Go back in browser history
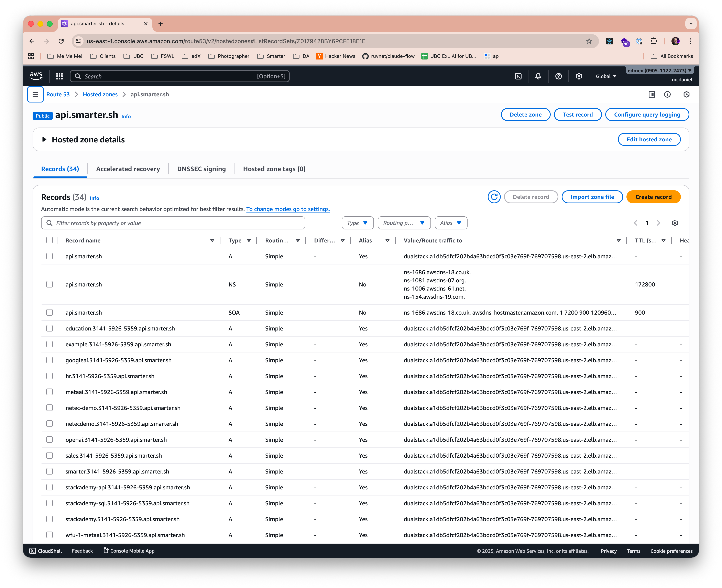 [32, 41]
